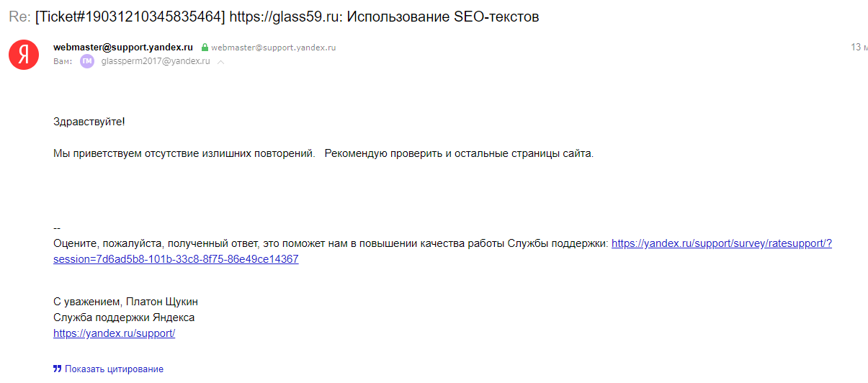Click the sentence about излишних повторений
The width and height of the screenshot is (868, 383).
coord(184,153)
